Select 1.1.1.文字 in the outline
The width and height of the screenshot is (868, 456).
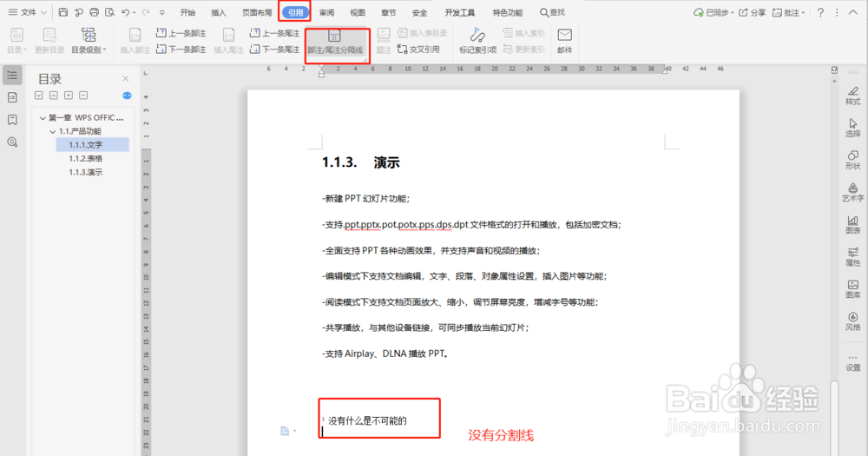[93, 144]
